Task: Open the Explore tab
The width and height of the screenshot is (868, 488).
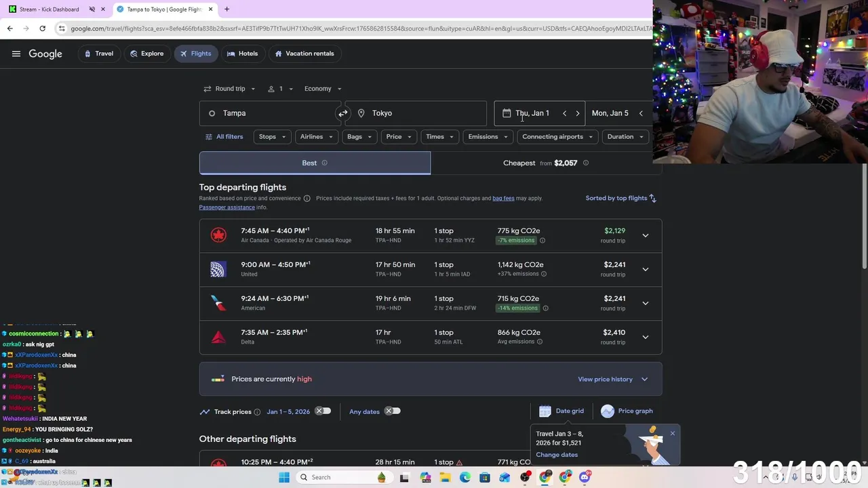Action: [x=146, y=54]
